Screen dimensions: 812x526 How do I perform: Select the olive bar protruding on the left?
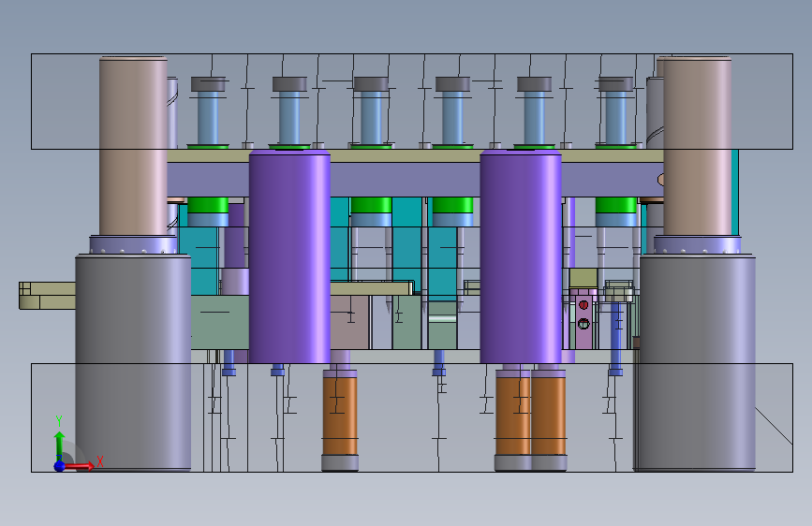point(47,296)
